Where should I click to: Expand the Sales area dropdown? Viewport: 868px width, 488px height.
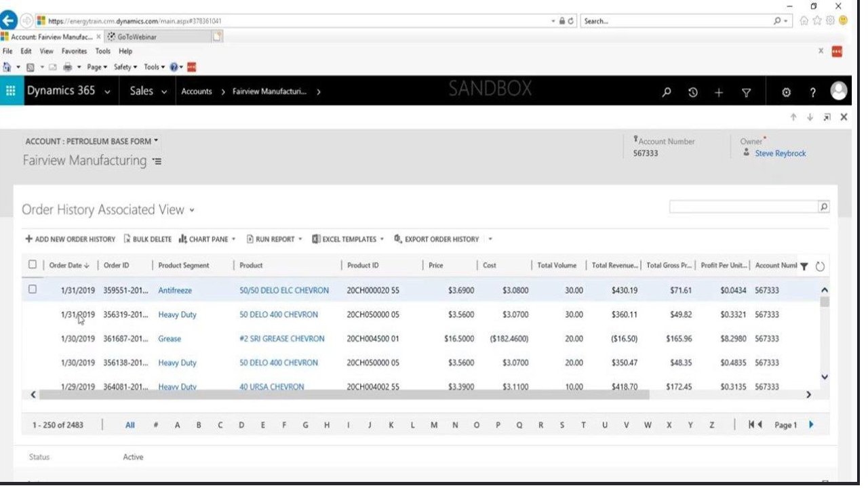(x=164, y=91)
